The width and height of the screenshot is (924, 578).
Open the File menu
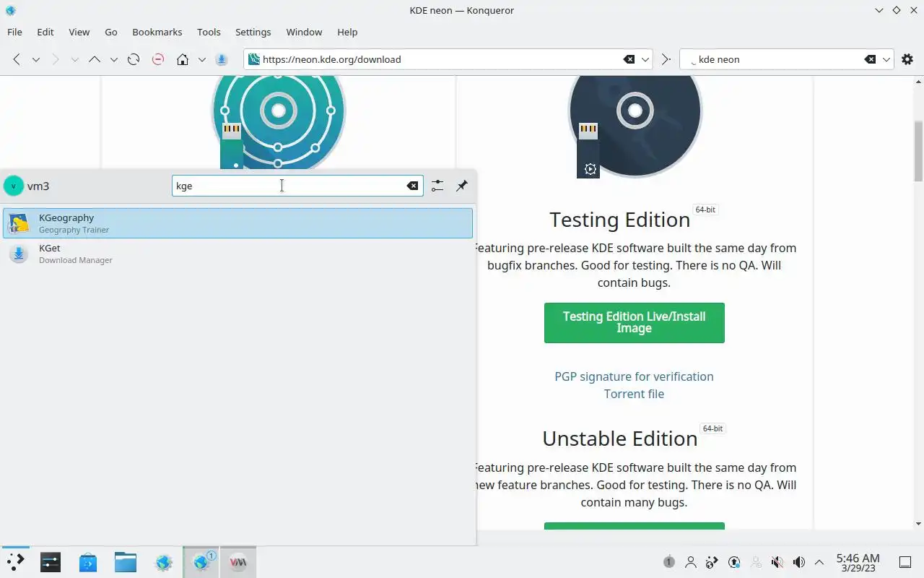tap(14, 32)
